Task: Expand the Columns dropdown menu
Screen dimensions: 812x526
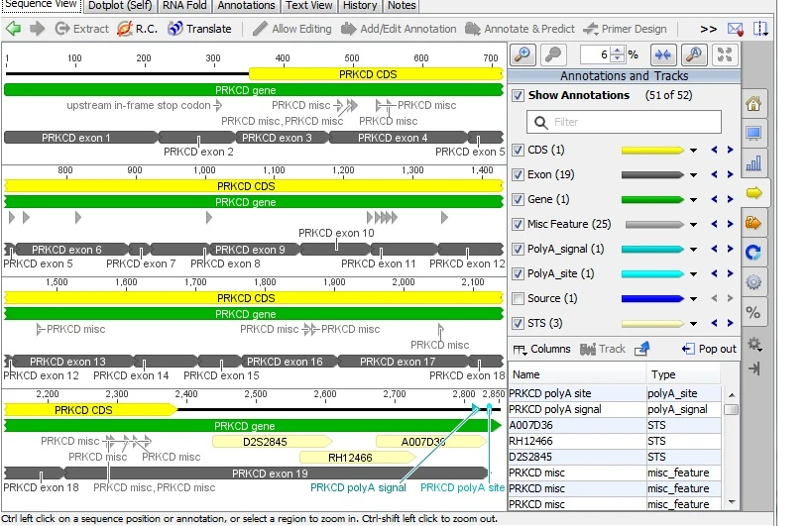Action: coord(541,349)
